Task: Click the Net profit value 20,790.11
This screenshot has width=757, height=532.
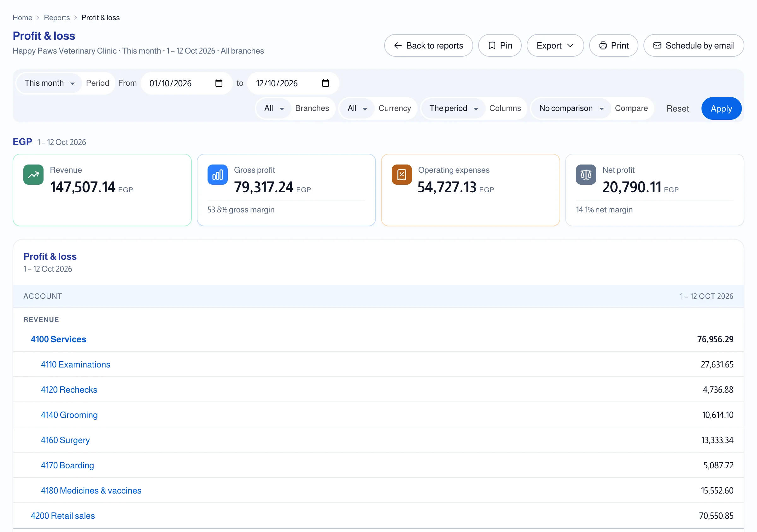Action: (631, 187)
